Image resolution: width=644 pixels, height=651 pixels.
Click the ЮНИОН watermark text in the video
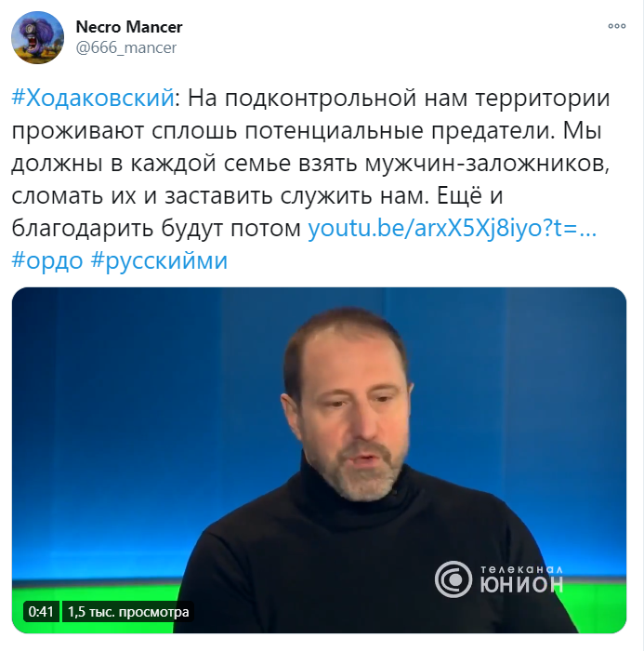[521, 585]
